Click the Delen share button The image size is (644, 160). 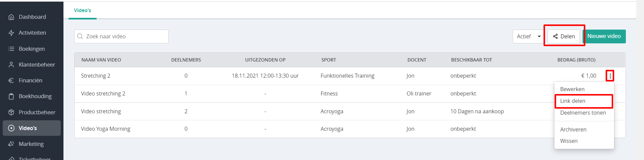coord(564,36)
